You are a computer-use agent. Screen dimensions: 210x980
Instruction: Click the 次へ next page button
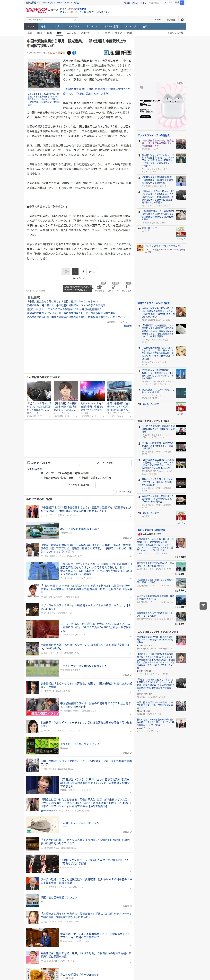(x=92, y=271)
